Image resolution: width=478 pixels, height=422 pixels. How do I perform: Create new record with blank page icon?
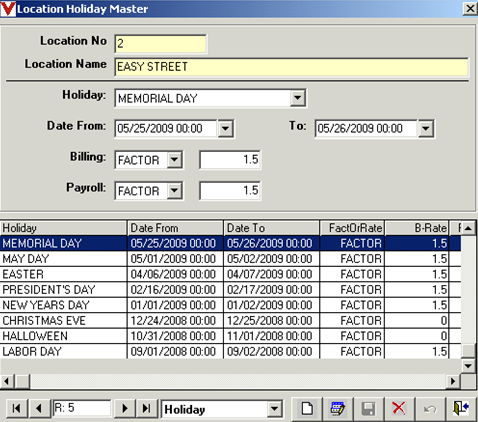[307, 408]
